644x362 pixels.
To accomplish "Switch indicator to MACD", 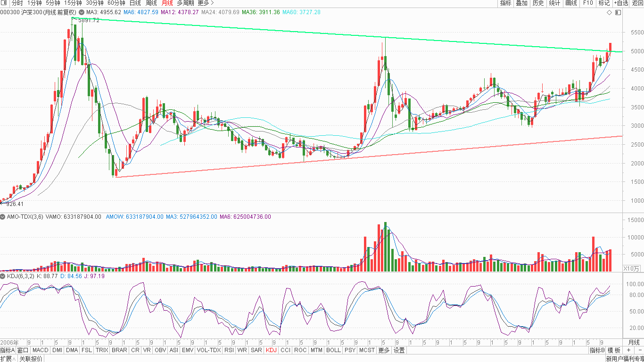I will pos(41,350).
